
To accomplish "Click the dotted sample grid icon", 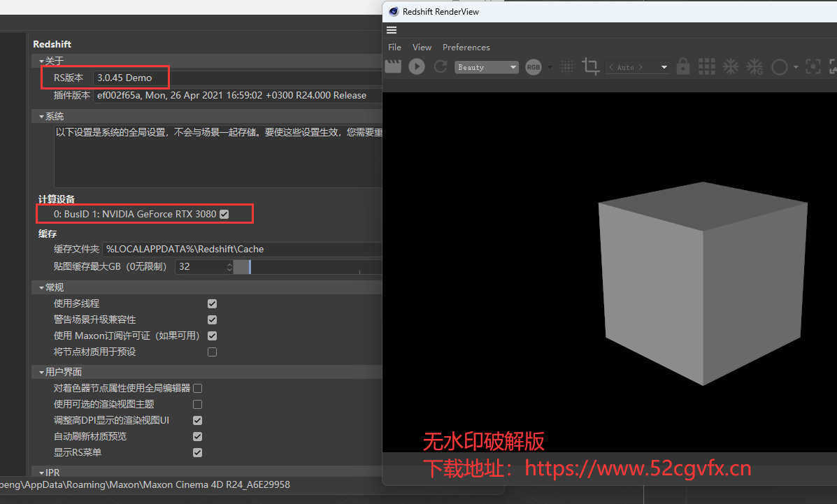I will 567,66.
